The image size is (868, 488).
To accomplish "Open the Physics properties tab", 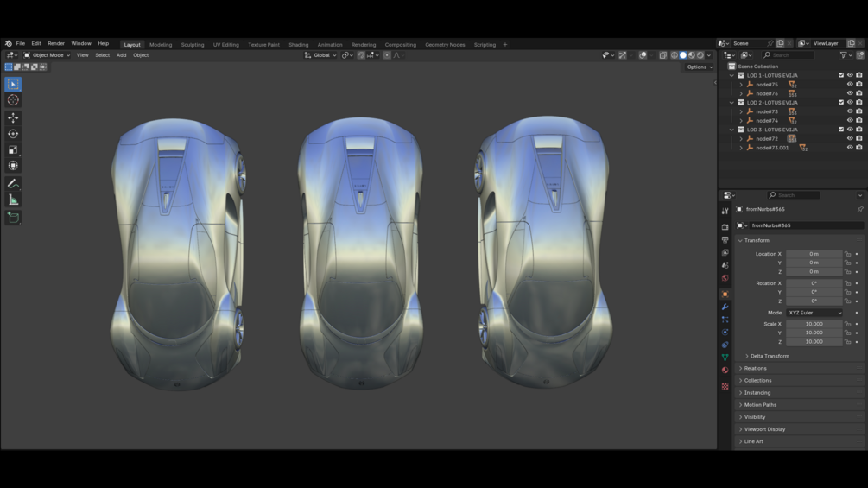I will click(725, 333).
